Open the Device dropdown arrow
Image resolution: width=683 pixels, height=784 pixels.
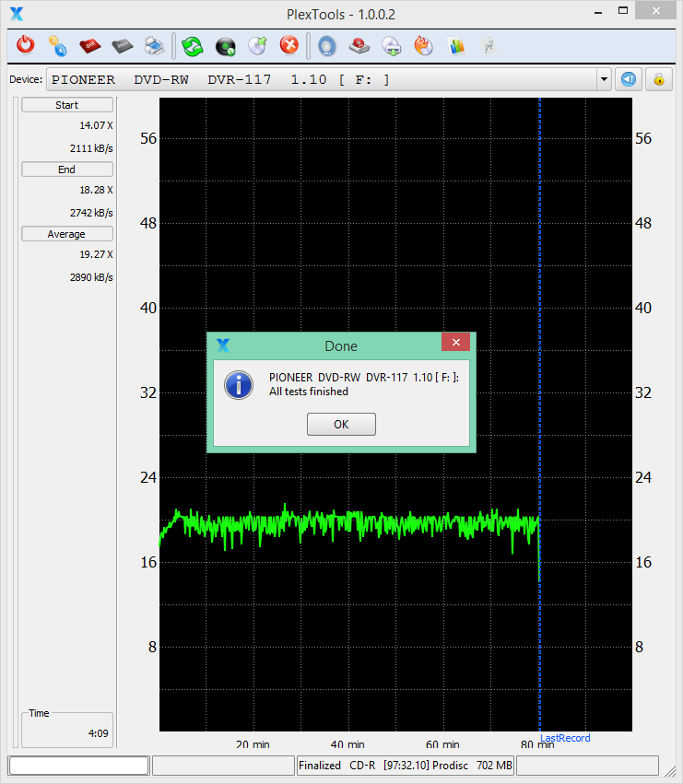coord(604,79)
